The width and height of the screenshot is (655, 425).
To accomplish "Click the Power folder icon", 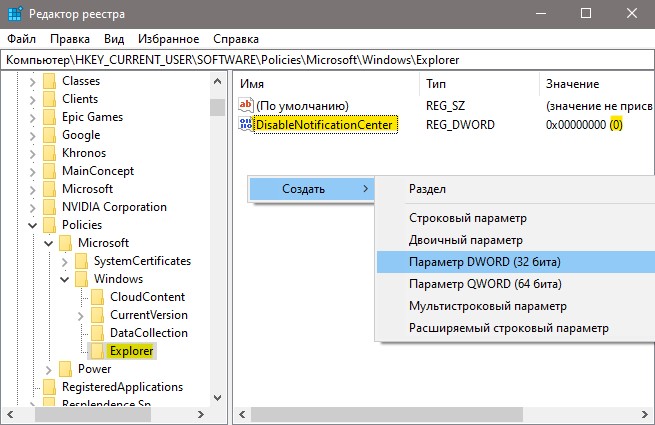I will coord(66,369).
